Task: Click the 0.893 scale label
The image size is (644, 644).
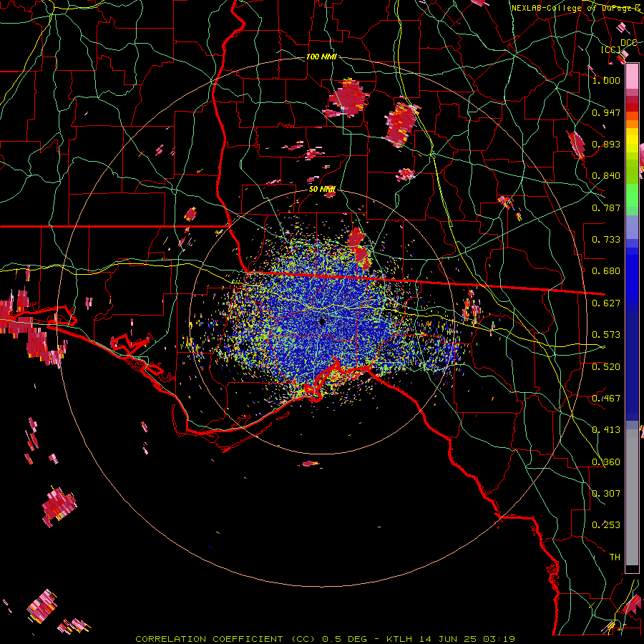Action: (x=606, y=144)
